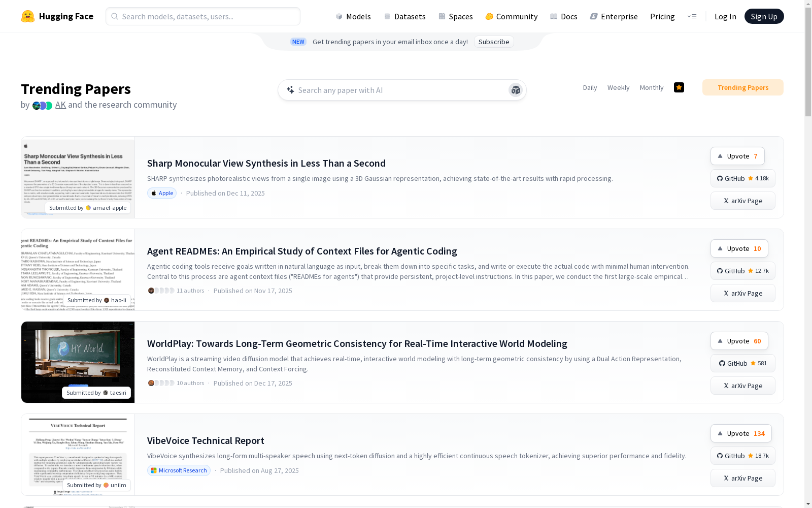Open the VibeVoice Technical Report title
The width and height of the screenshot is (812, 508).
tap(206, 440)
